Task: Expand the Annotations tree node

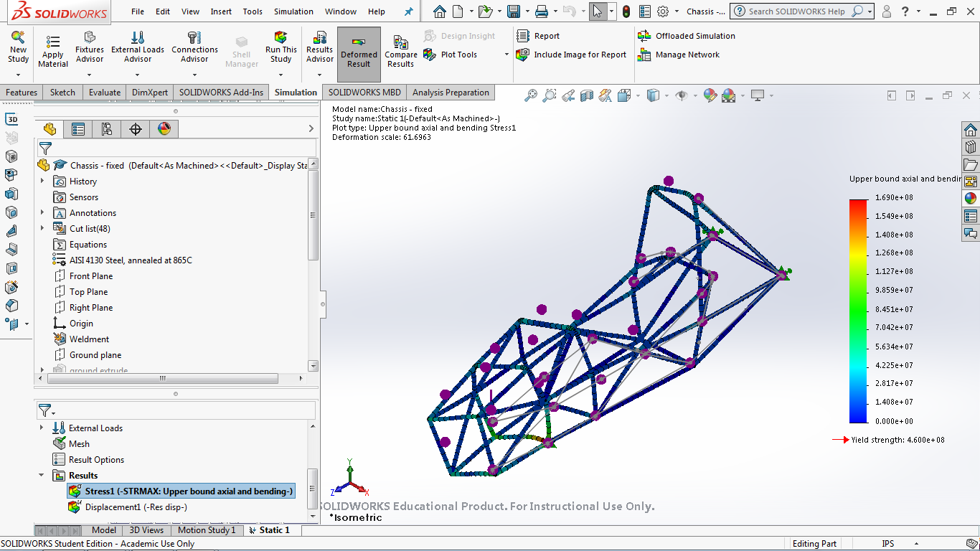Action: point(42,213)
